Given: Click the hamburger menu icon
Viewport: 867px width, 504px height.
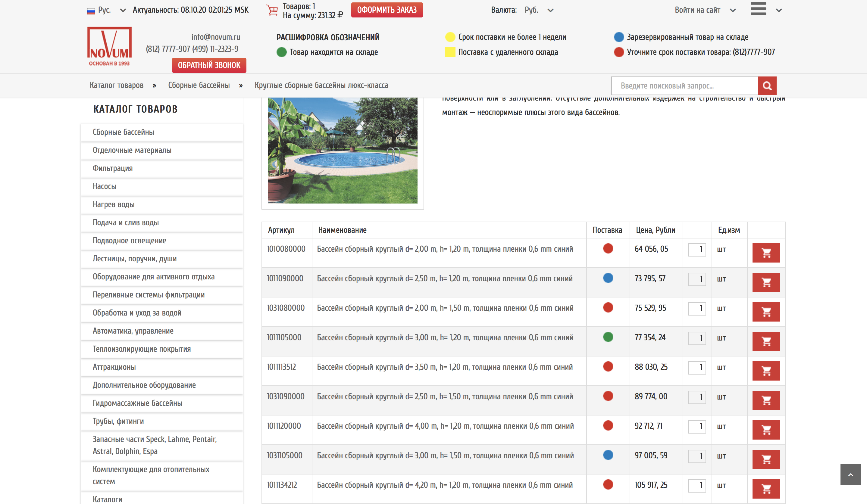Looking at the screenshot, I should tap(758, 9).
